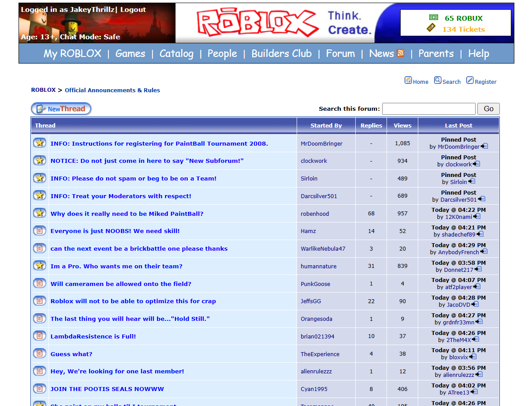532x406 pixels.
Task: Click the Register pencil icon
Action: [470, 80]
